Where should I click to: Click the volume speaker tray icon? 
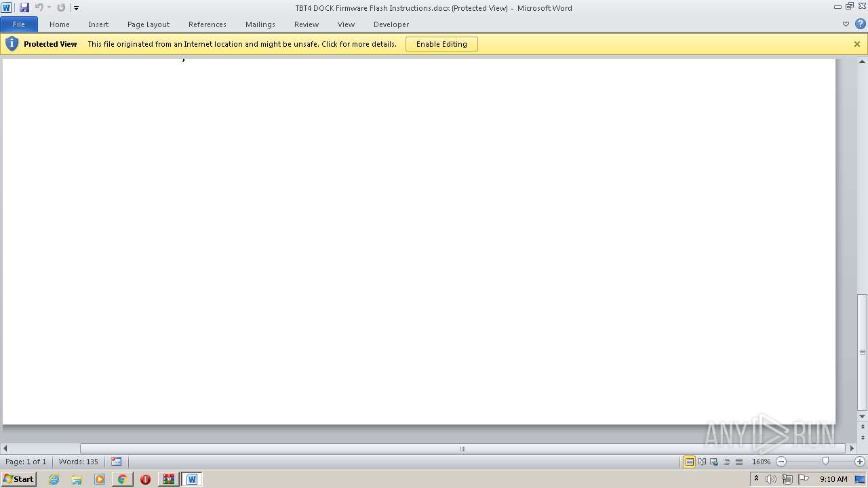pyautogui.click(x=771, y=479)
